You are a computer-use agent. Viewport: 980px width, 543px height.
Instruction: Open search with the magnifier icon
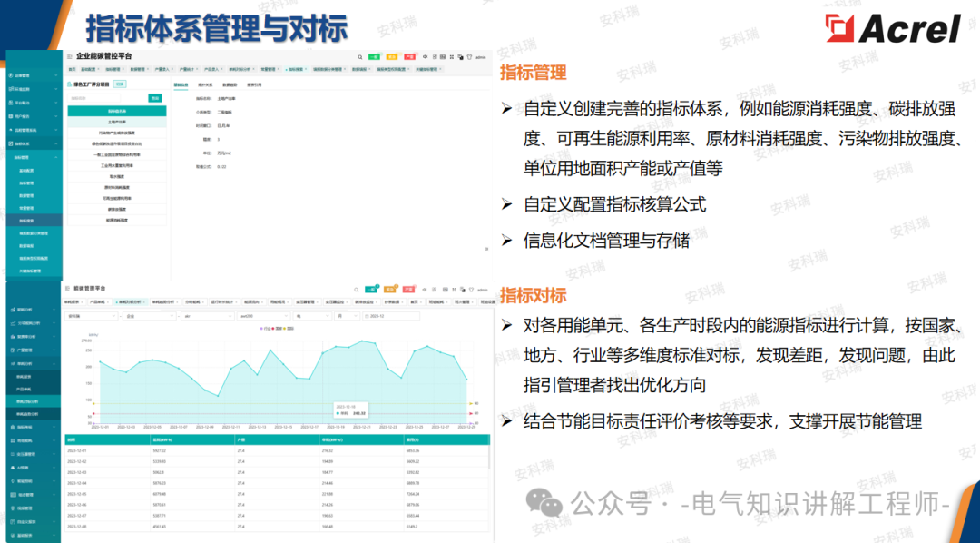coord(359,56)
